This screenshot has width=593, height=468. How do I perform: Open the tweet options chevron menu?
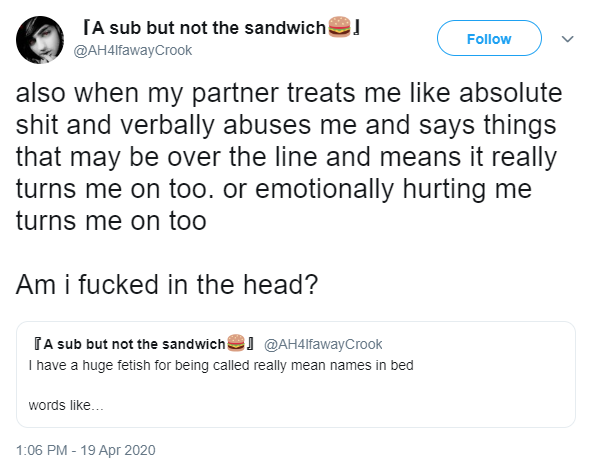pyautogui.click(x=567, y=39)
